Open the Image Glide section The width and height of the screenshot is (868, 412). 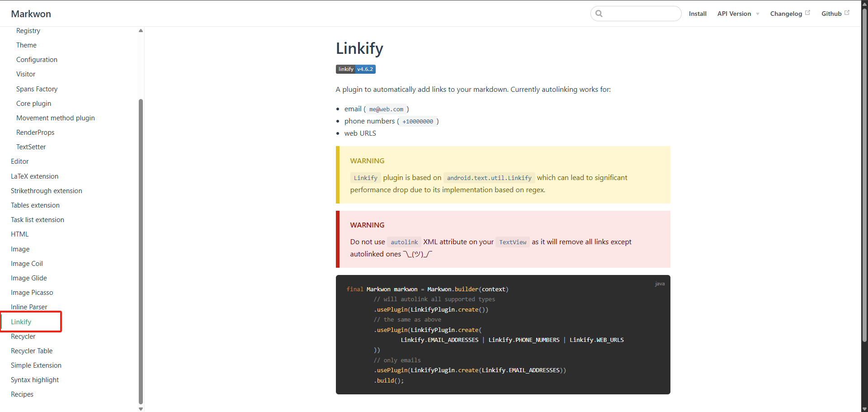tap(28, 278)
